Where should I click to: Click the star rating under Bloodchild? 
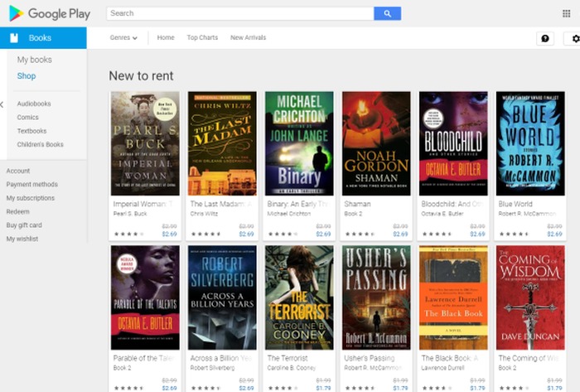coord(437,234)
